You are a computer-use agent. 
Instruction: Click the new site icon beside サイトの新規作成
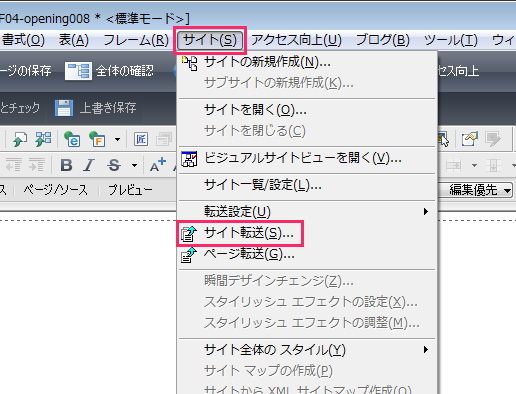point(189,63)
